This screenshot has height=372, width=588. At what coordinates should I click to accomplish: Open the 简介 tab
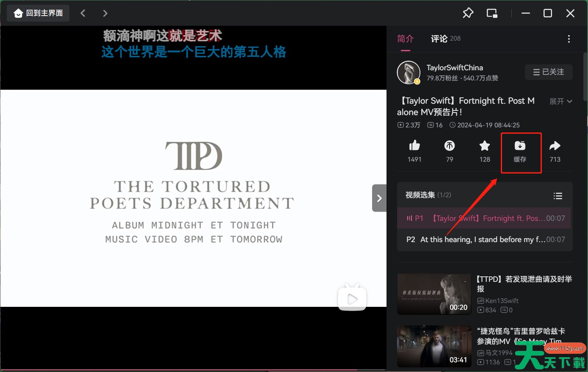click(x=405, y=39)
